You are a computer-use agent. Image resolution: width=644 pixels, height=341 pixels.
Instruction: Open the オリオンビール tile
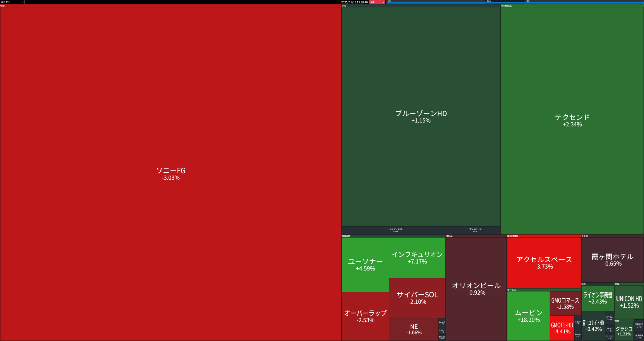click(476, 288)
